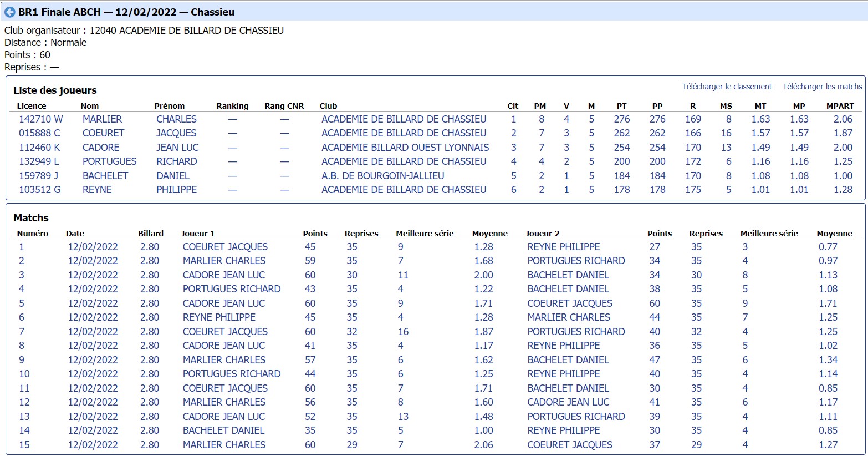Select MARLIER in the Nom column
Image resolution: width=868 pixels, height=456 pixels.
[102, 119]
